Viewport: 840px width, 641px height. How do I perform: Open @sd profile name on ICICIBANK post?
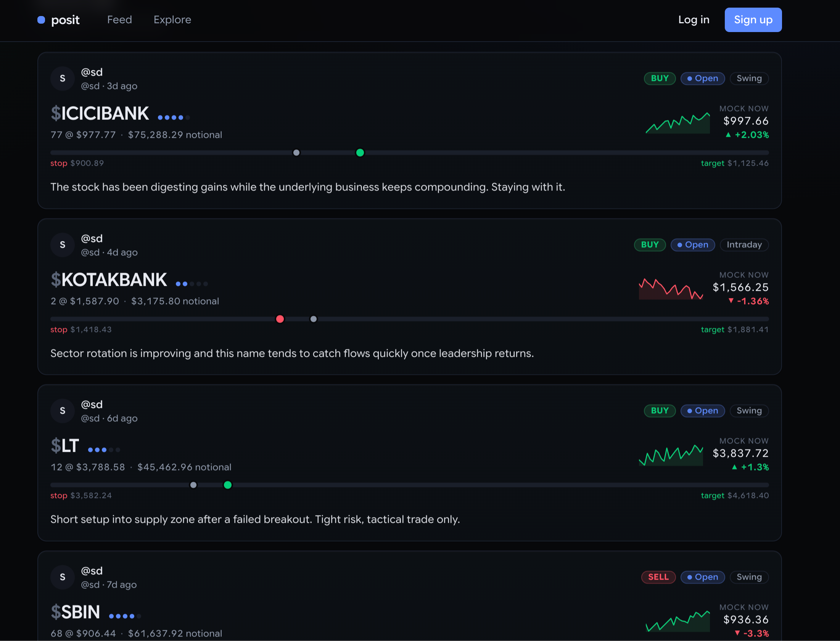click(x=92, y=72)
